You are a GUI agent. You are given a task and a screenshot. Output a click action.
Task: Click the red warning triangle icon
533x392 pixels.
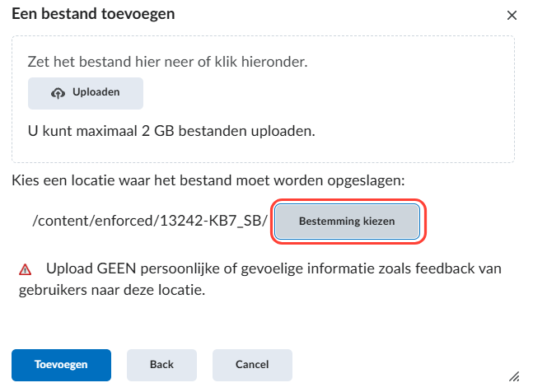[x=26, y=269]
